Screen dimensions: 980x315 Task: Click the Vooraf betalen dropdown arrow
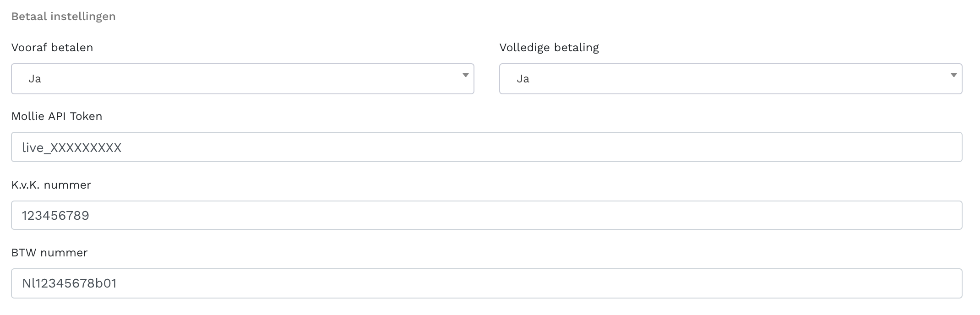click(x=465, y=76)
